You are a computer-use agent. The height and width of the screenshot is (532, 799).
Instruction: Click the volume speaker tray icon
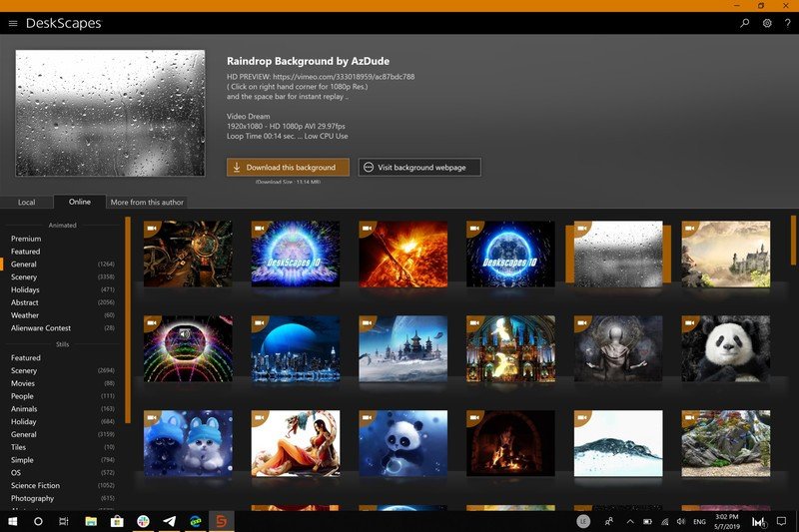tap(681, 521)
